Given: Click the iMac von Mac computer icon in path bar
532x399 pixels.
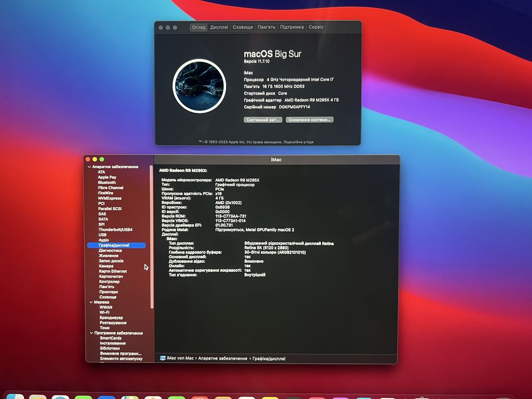Looking at the screenshot, I should click(x=163, y=358).
